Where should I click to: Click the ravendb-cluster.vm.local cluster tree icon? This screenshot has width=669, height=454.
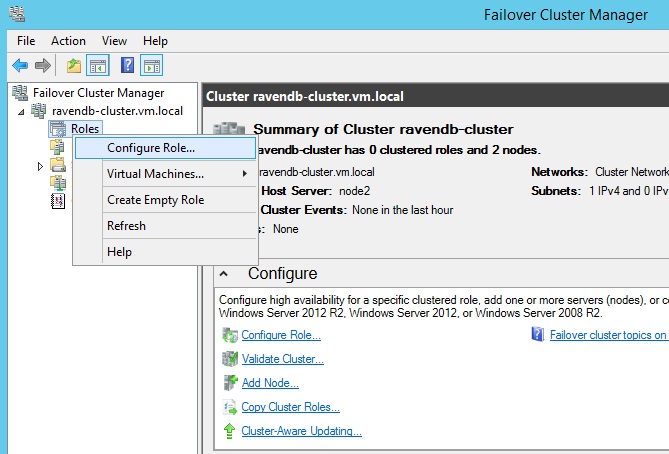point(38,111)
